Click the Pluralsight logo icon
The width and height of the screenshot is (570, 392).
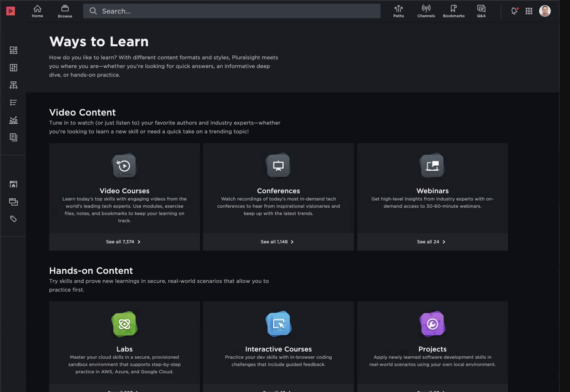pos(11,11)
